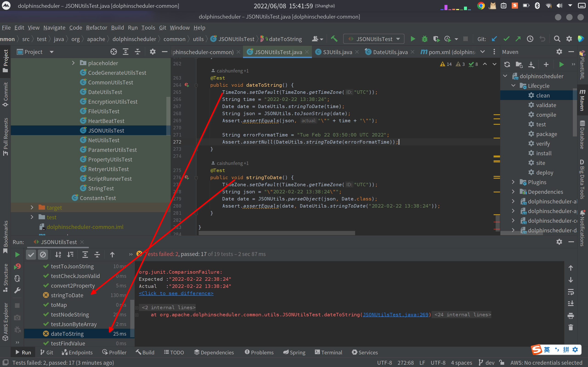Switch to DateUtils.java editor tab
Image resolution: width=588 pixels, height=367 pixels.
pyautogui.click(x=390, y=52)
